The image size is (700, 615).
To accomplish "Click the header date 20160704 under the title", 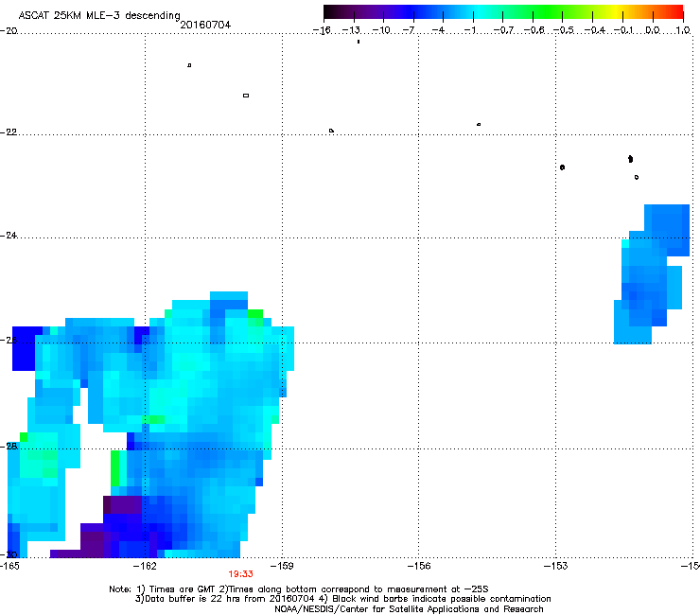I will click(205, 25).
